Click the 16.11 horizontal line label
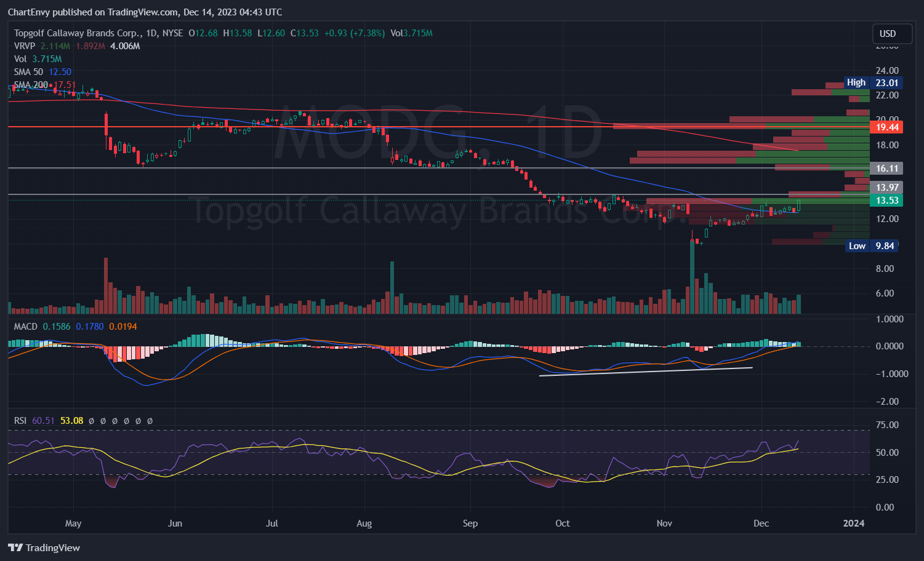 pos(885,168)
